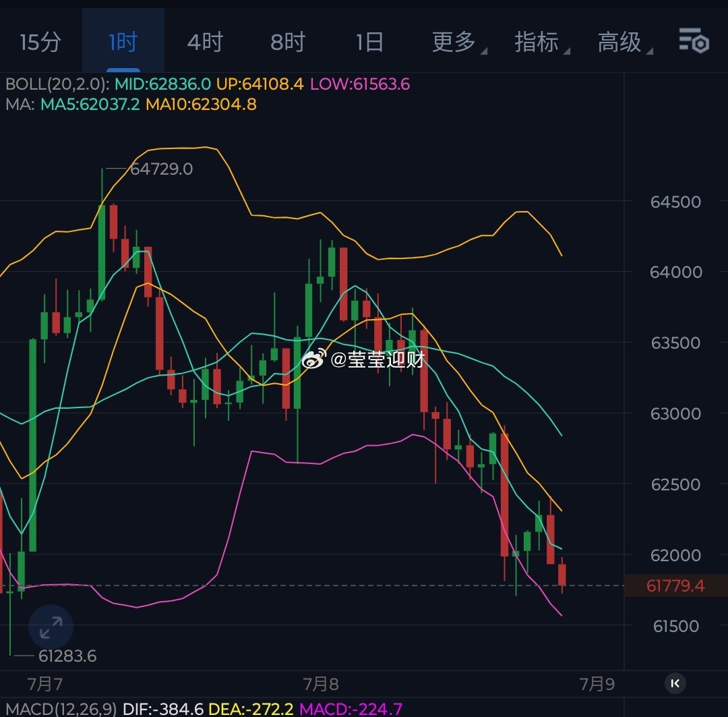This screenshot has width=728, height=717.
Task: Switch to the 1日 timeframe tab
Action: tap(370, 42)
